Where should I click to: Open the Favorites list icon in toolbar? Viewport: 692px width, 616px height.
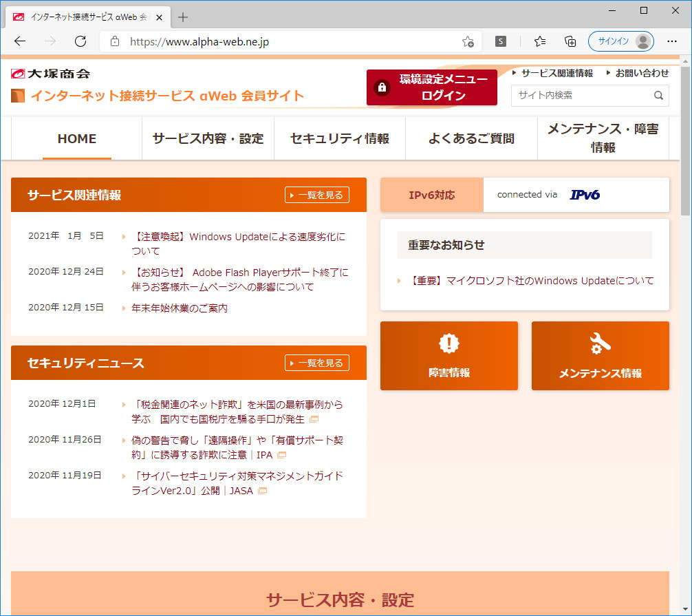coord(541,41)
